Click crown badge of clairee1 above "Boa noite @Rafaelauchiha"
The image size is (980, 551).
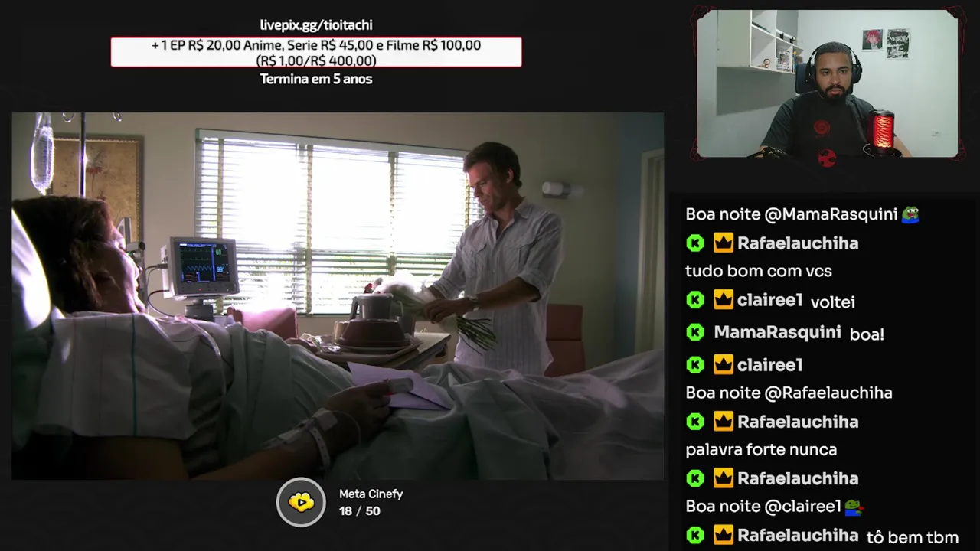[724, 365]
